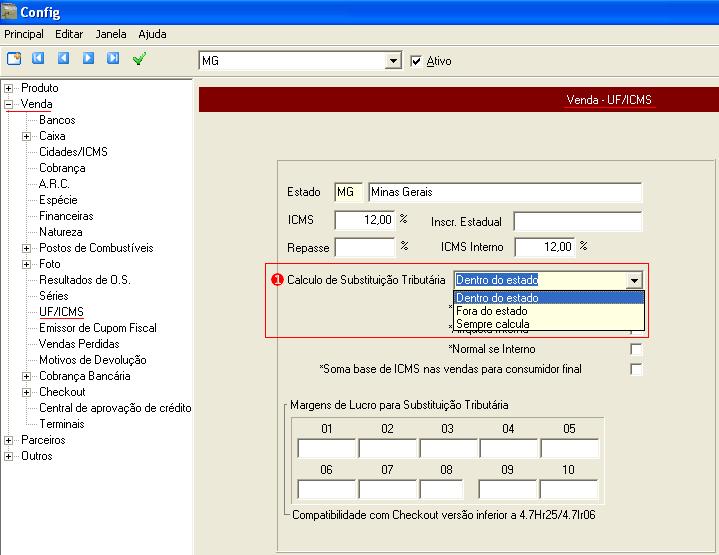Toggle the Ativo checkbox
The width and height of the screenshot is (719, 555).
[417, 61]
